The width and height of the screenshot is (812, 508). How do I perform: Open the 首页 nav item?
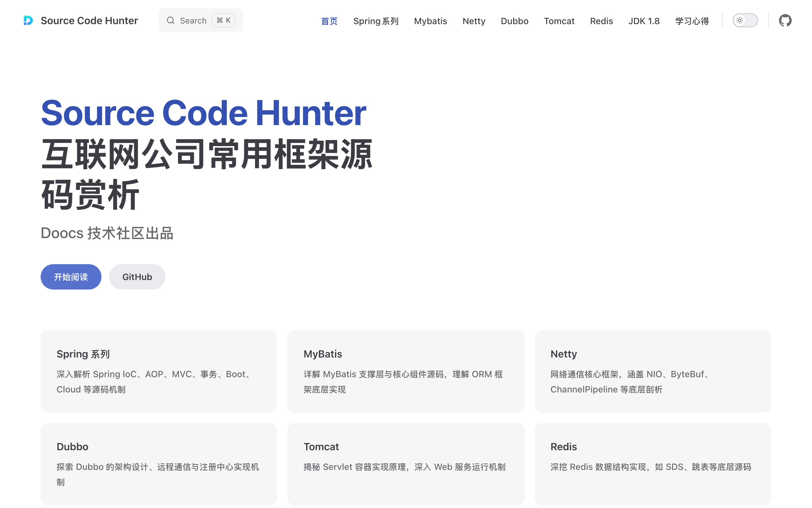pos(329,21)
